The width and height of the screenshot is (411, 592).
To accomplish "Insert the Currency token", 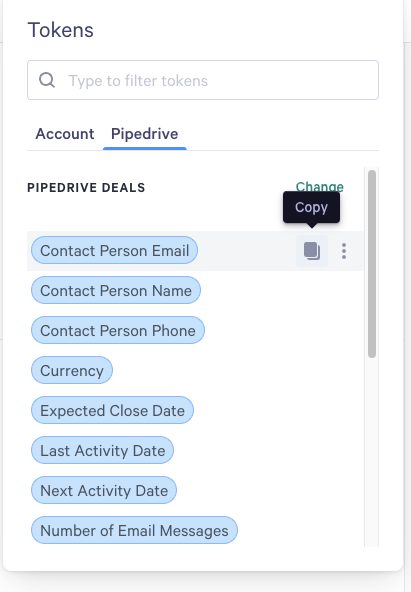I will coord(72,370).
